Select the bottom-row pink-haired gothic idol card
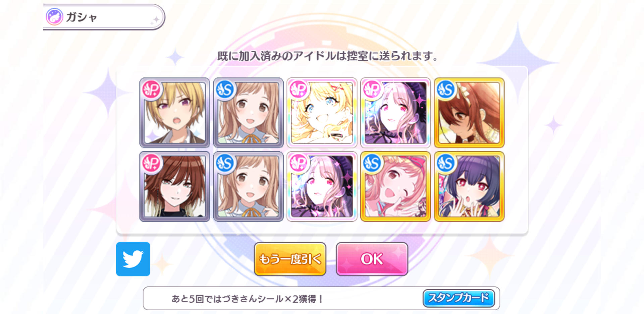 (x=322, y=186)
